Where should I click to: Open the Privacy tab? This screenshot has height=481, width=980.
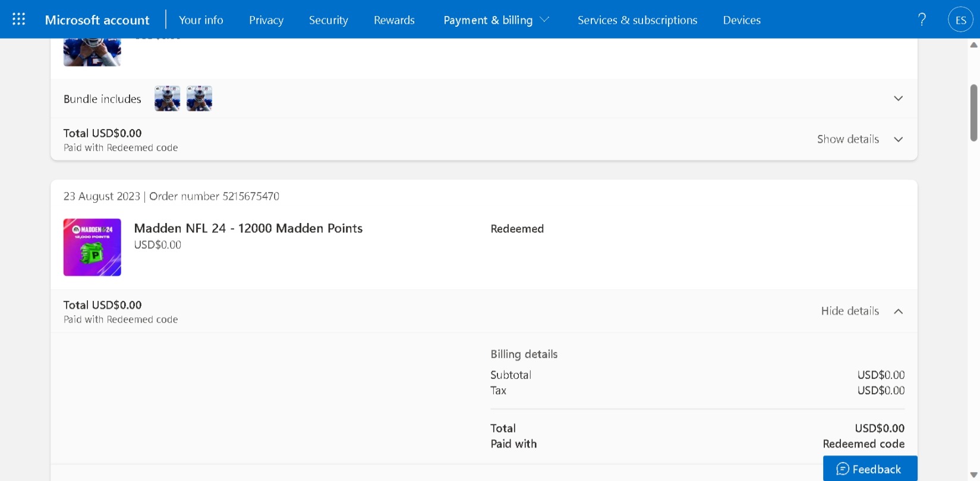coord(266,20)
